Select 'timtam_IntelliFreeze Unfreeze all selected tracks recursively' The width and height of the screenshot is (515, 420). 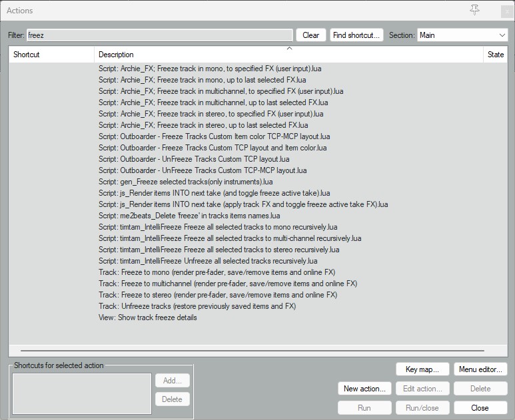208,261
